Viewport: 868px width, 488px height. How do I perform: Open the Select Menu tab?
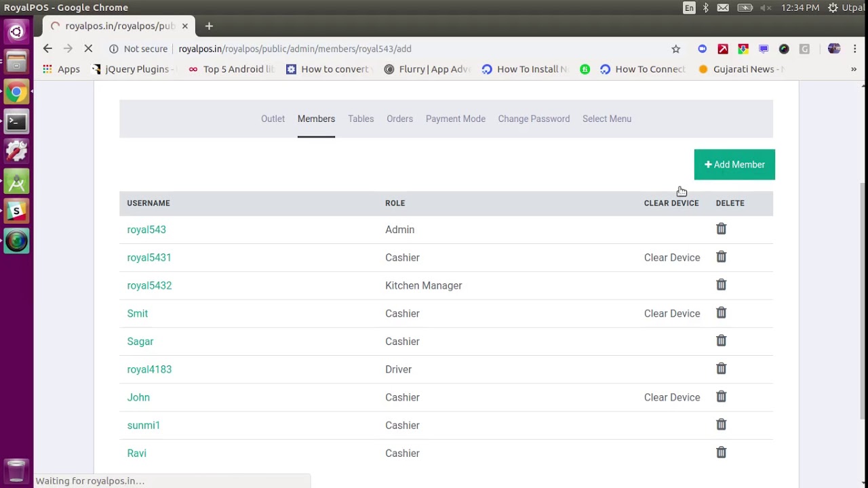click(x=607, y=119)
